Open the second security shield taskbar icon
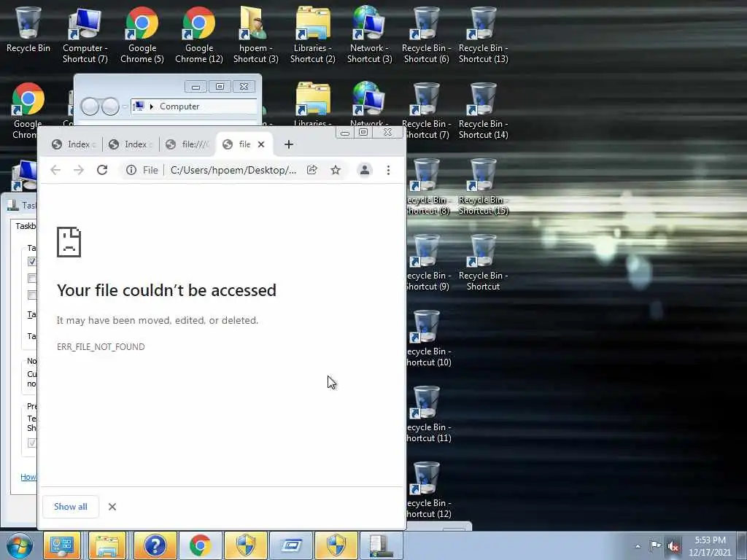This screenshot has height=560, width=747. pos(336,545)
